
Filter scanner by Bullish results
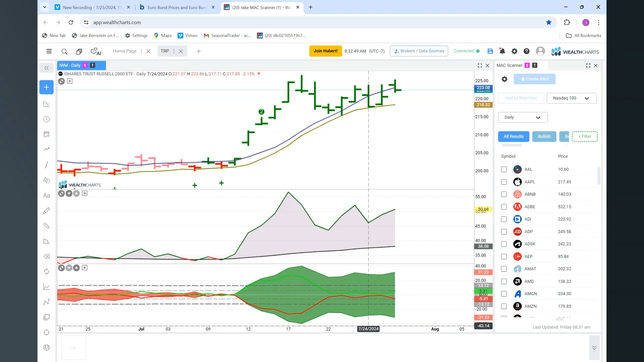coord(544,136)
